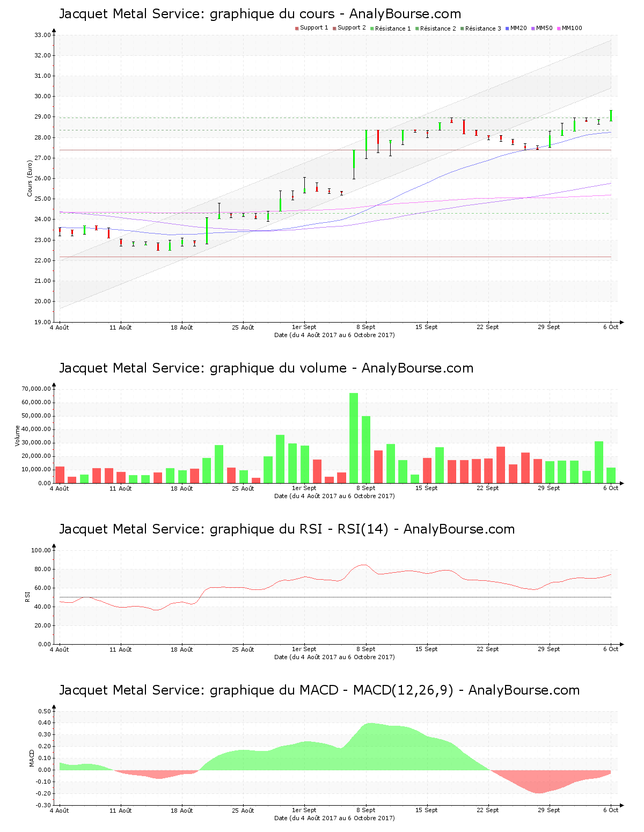Image resolution: width=644 pixels, height=832 pixels.
Task: Click the blue MM20 legend swatch
Action: tap(507, 28)
